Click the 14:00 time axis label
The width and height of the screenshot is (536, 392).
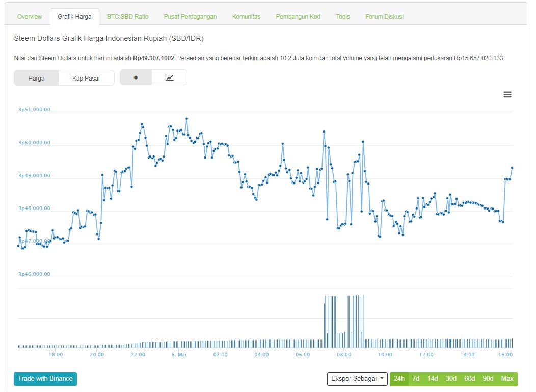point(467,355)
